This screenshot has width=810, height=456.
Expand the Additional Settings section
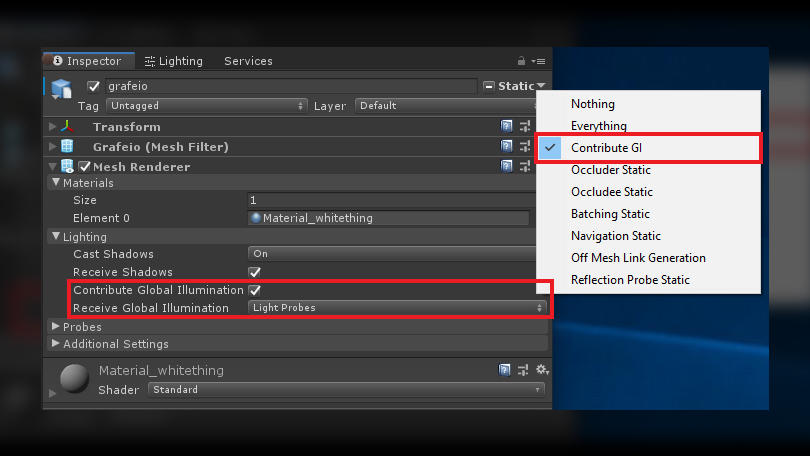click(x=56, y=343)
